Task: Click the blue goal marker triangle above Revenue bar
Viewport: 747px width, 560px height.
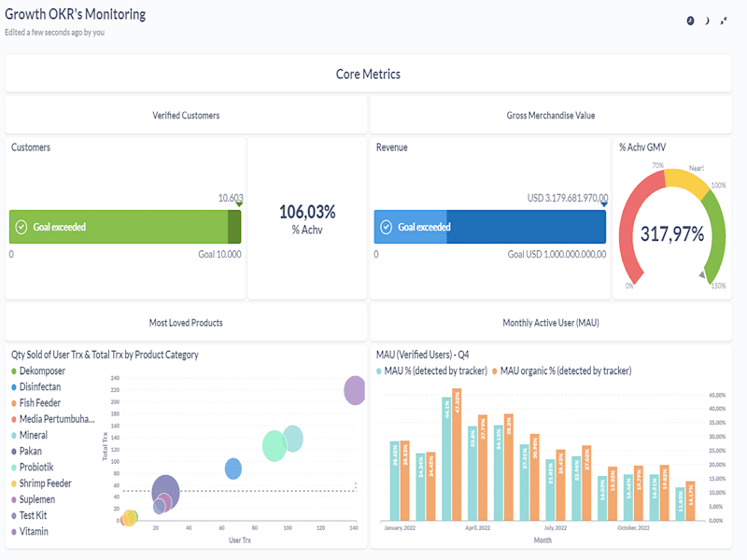Action: click(x=604, y=204)
